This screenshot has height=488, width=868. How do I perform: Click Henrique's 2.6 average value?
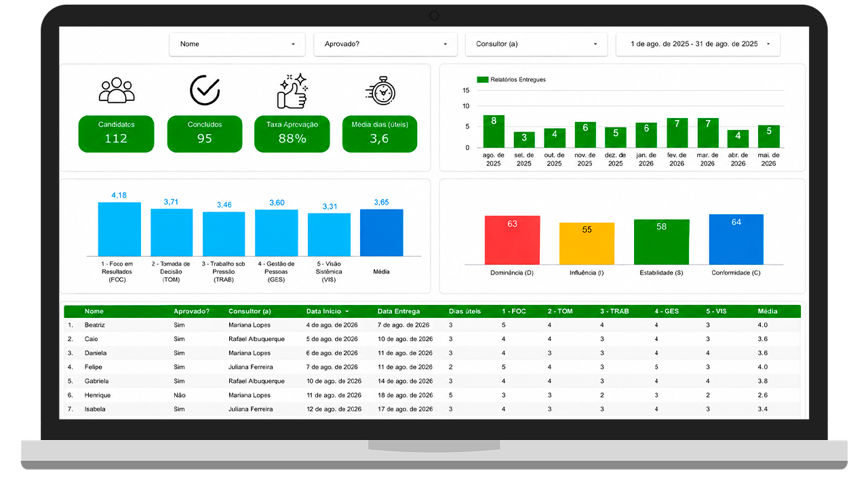point(763,395)
